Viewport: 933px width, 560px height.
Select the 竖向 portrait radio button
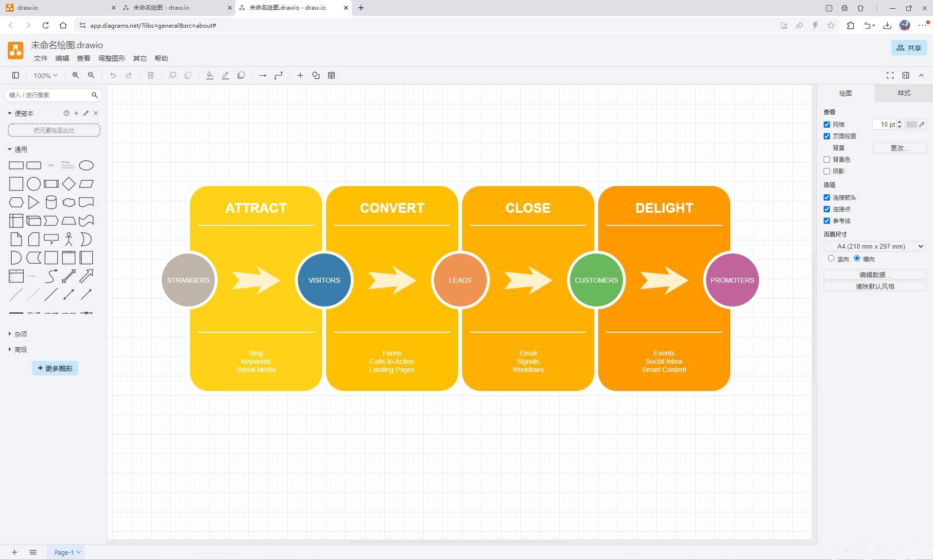click(831, 258)
